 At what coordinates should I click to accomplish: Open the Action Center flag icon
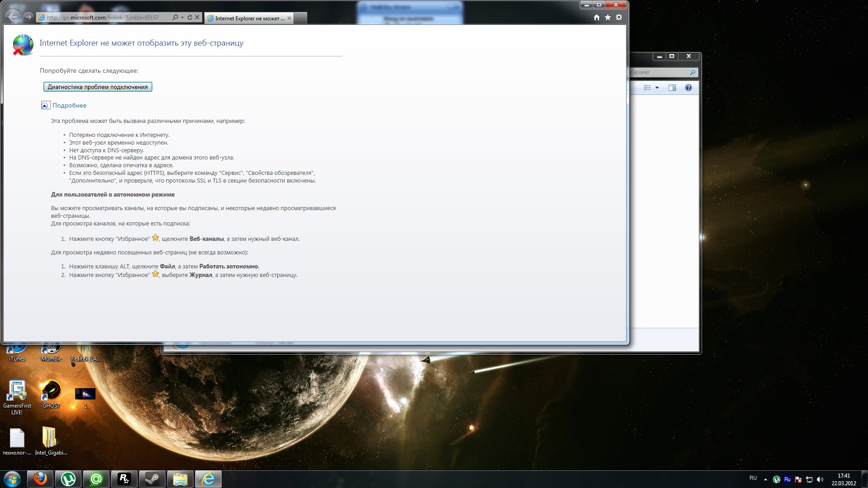point(798,479)
